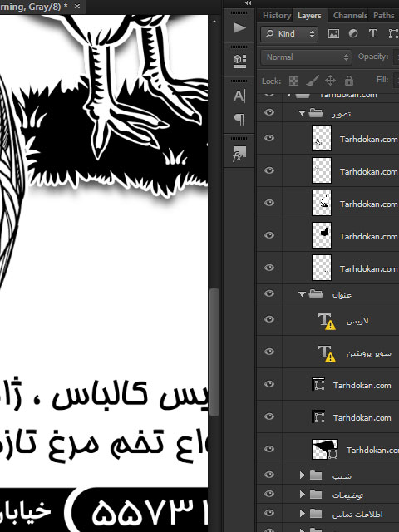Lock all padlock icon

pos(349,81)
